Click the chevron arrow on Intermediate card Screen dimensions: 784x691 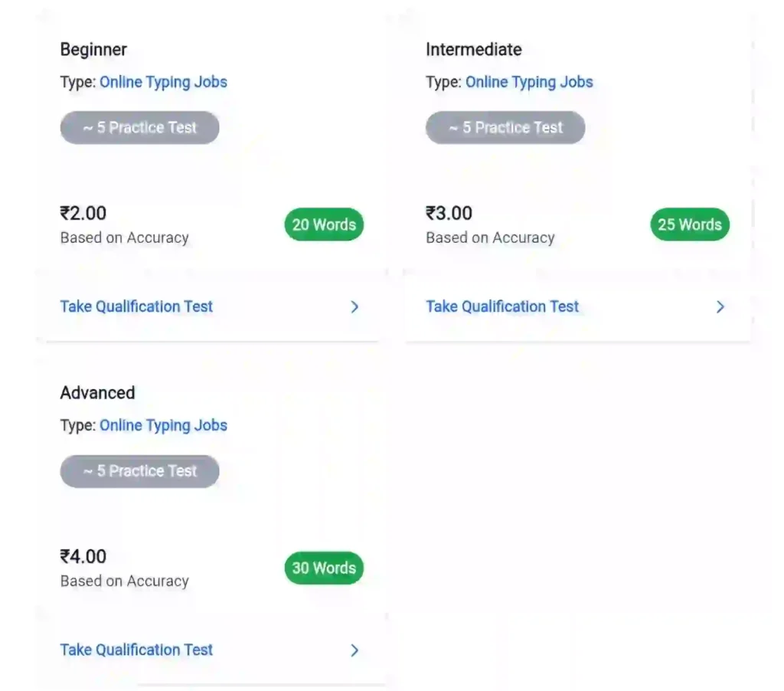pyautogui.click(x=720, y=307)
